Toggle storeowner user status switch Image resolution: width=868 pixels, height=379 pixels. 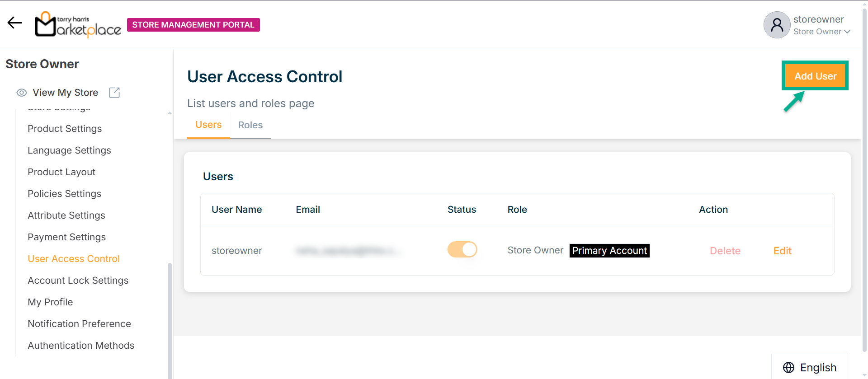pos(462,250)
